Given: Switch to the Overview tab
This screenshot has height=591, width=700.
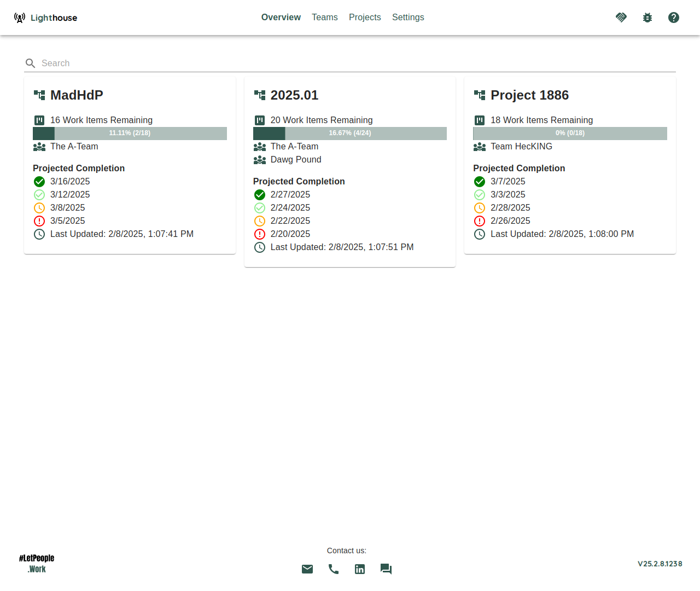Looking at the screenshot, I should 281,18.
